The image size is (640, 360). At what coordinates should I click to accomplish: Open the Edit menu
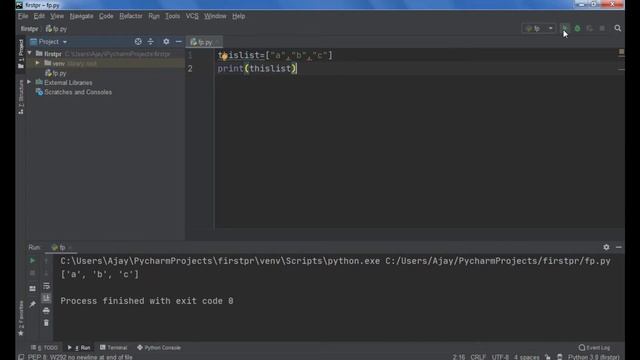39,16
